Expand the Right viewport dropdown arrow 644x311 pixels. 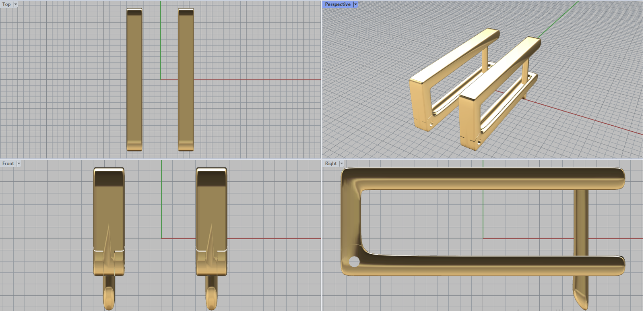coord(341,164)
